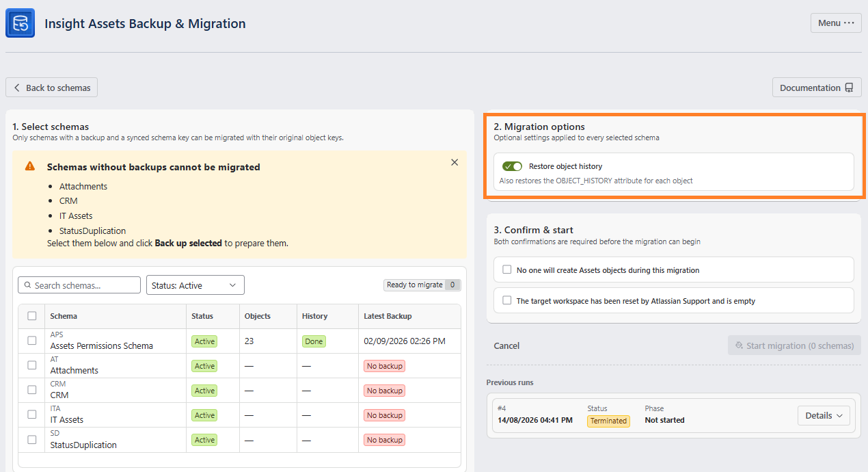
Task: Click the magnifier icon in schema search
Action: tap(28, 285)
